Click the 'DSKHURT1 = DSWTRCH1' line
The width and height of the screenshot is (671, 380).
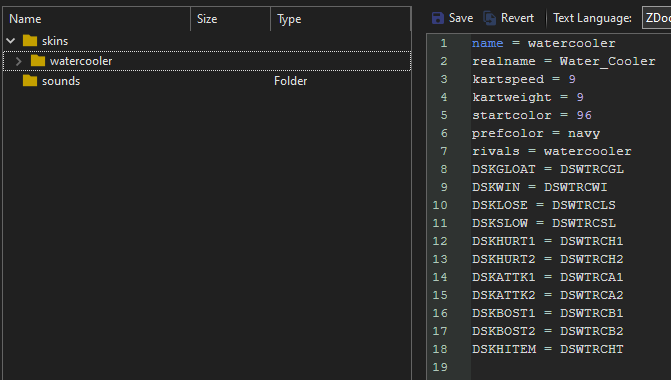pyautogui.click(x=548, y=241)
